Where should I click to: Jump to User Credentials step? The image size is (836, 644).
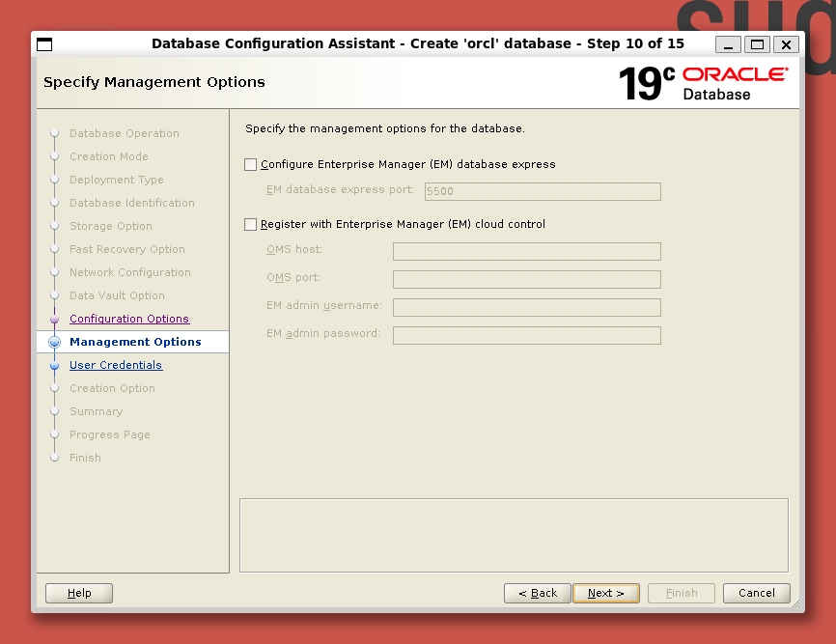pyautogui.click(x=116, y=365)
